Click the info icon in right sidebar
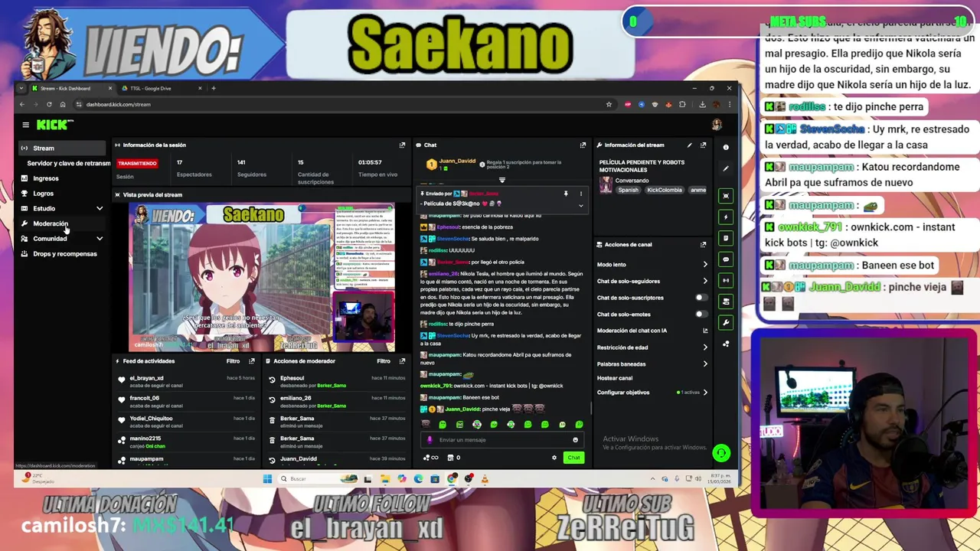The image size is (980, 551). [726, 147]
